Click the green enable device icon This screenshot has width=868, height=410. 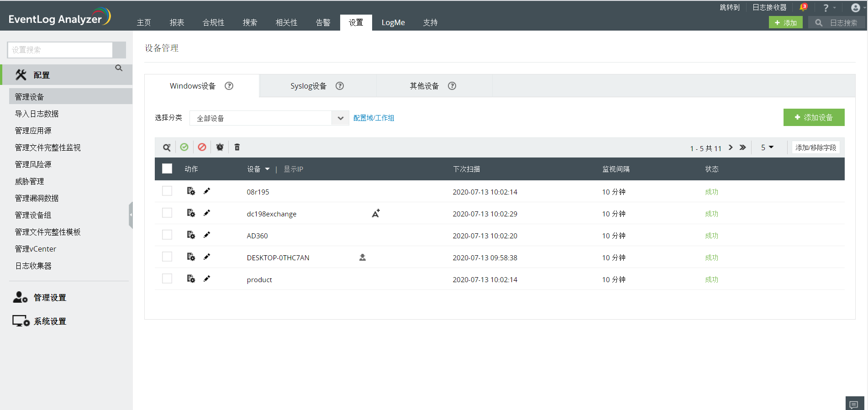click(184, 147)
